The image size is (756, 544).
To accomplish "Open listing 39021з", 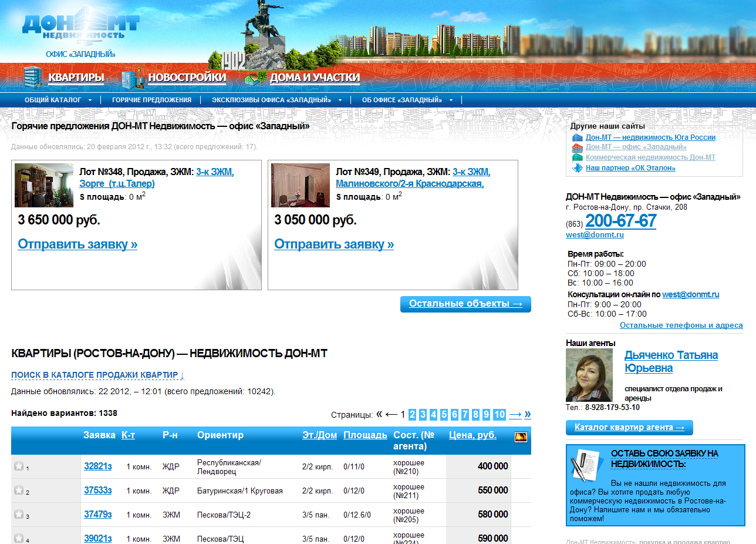I will click(x=97, y=538).
